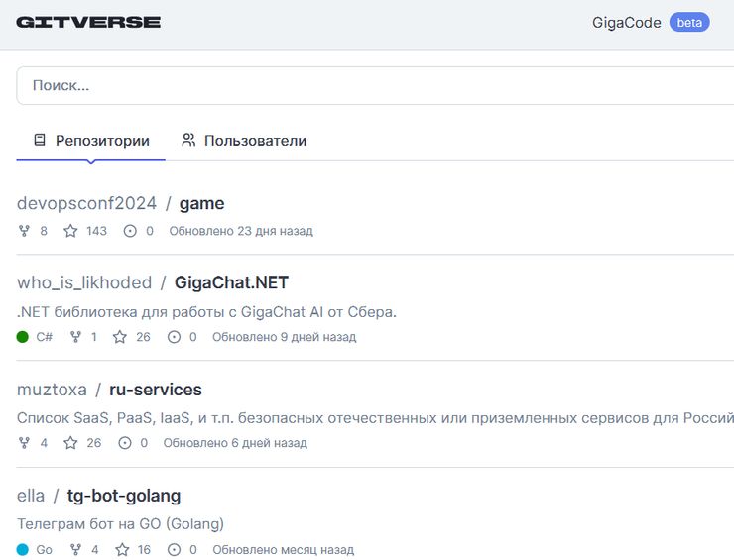This screenshot has height=560, width=734.
Task: Open the game repository
Action: pyautogui.click(x=201, y=204)
